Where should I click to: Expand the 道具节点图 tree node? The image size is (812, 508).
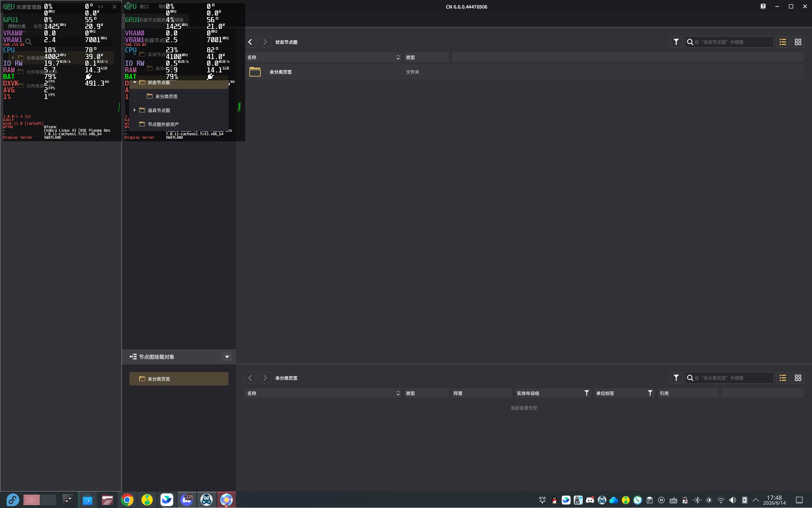(x=134, y=110)
